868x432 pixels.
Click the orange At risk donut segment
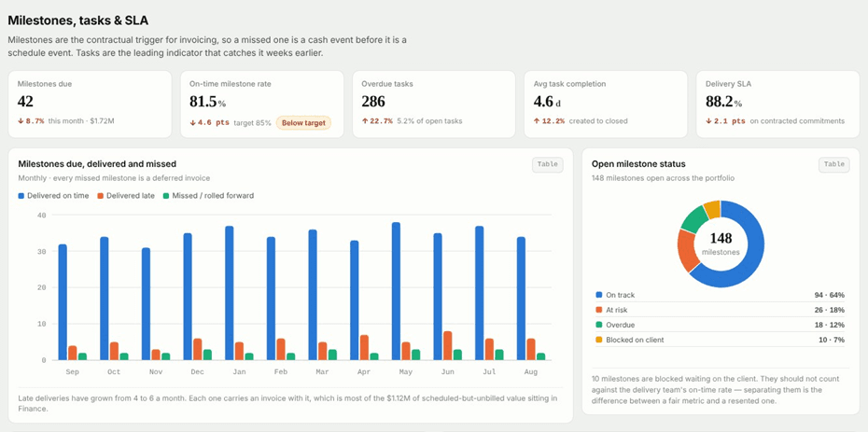[687, 252]
